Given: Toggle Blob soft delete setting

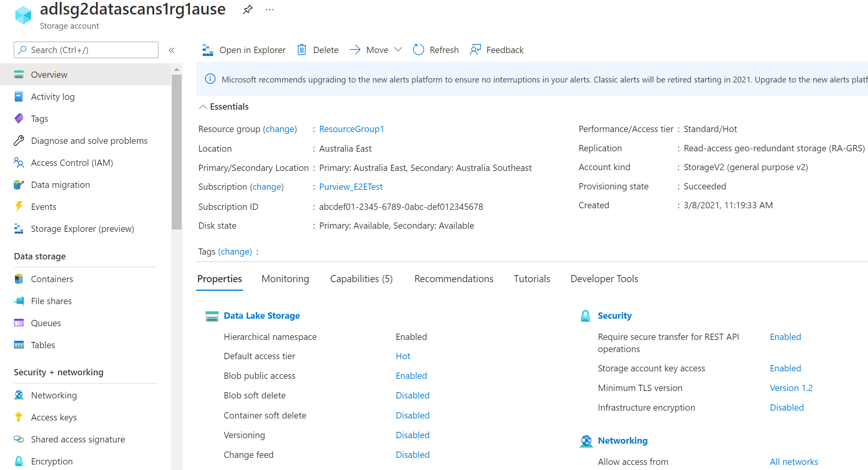Looking at the screenshot, I should (x=413, y=395).
